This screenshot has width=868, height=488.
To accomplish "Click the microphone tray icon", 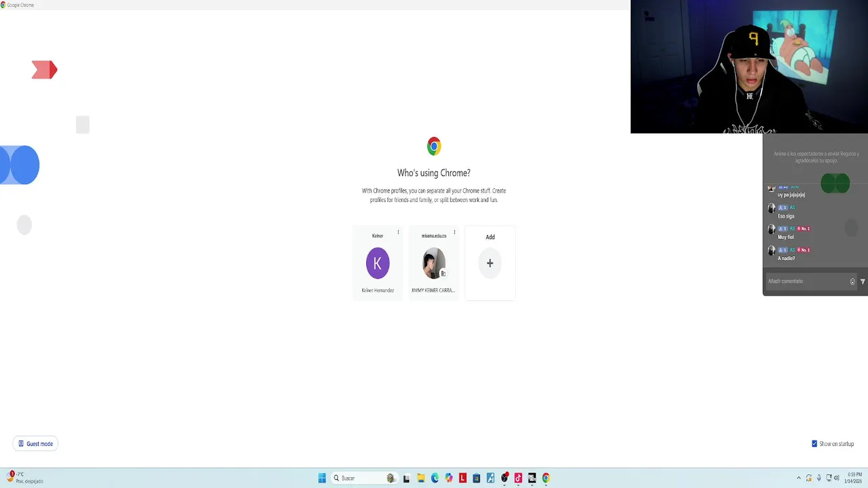I will point(818,478).
